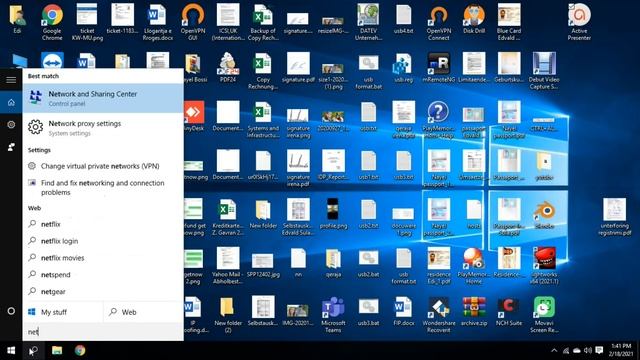Select the Wondershare Recoverit desktop icon
This screenshot has height=360, width=640.
click(438, 314)
